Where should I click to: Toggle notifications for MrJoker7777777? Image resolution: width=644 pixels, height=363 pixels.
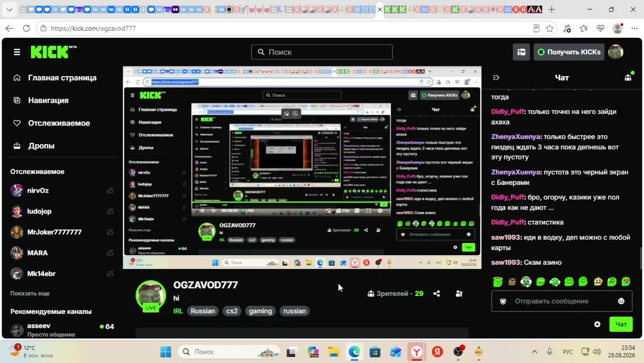[x=110, y=232]
